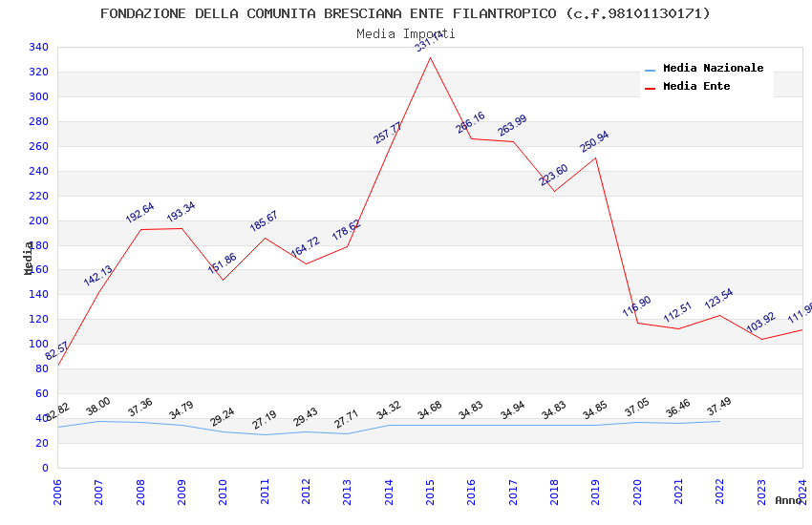This screenshot has width=812, height=525.
Task: Select the 257.77 data label
Action: point(387,133)
